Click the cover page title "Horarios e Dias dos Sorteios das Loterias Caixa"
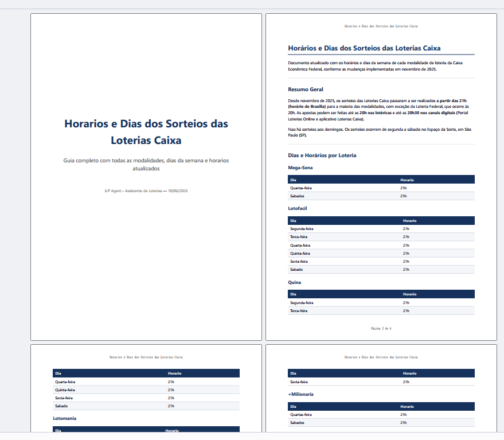 (x=146, y=132)
